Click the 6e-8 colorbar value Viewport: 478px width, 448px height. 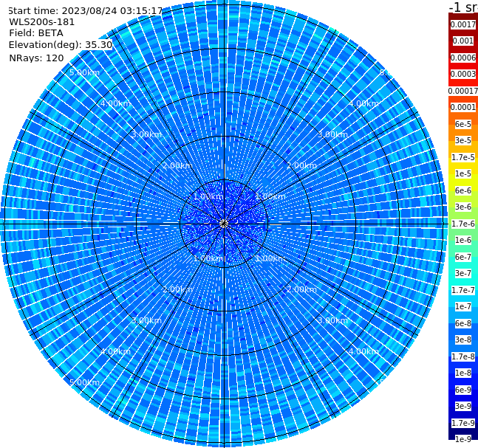(x=463, y=323)
